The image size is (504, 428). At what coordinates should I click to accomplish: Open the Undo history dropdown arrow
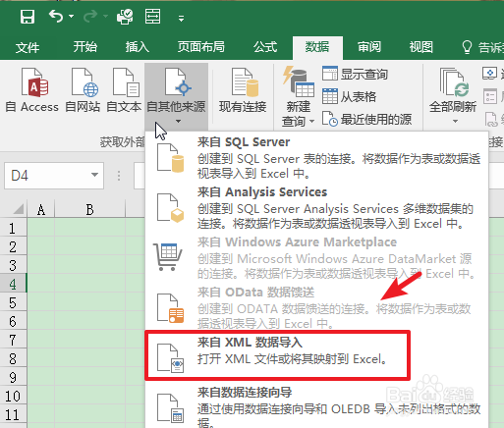pyautogui.click(x=71, y=16)
